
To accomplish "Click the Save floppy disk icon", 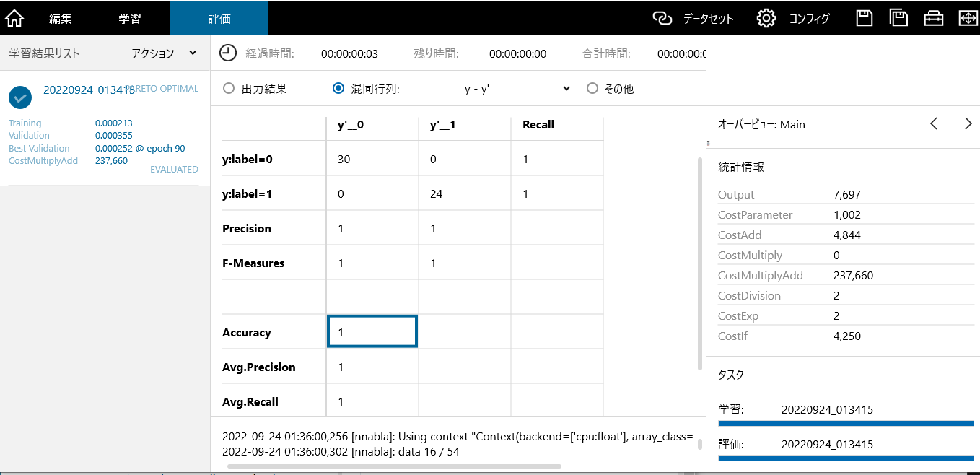I will tap(865, 18).
